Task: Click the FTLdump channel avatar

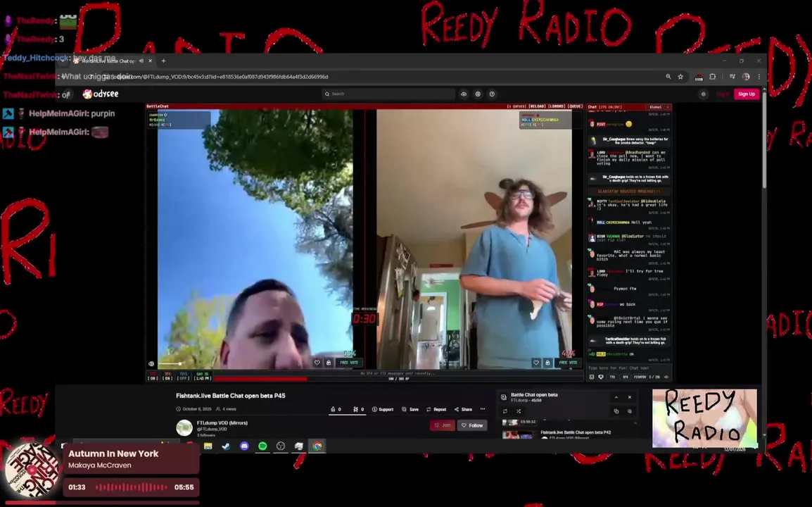Action: pyautogui.click(x=184, y=427)
